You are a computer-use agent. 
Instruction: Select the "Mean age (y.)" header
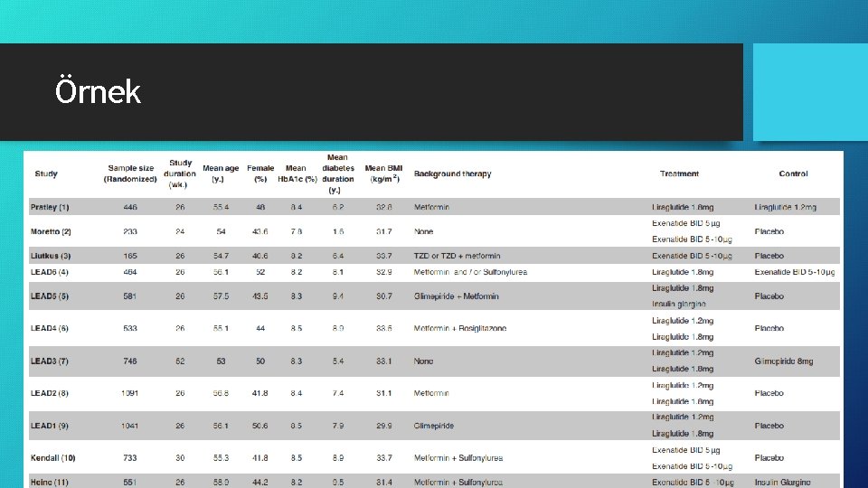pyautogui.click(x=221, y=174)
